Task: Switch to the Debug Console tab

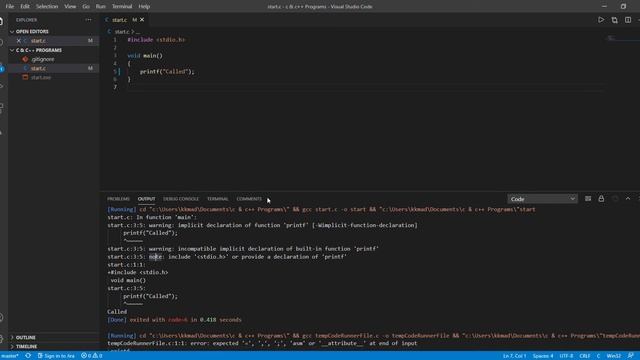Action: (x=181, y=199)
